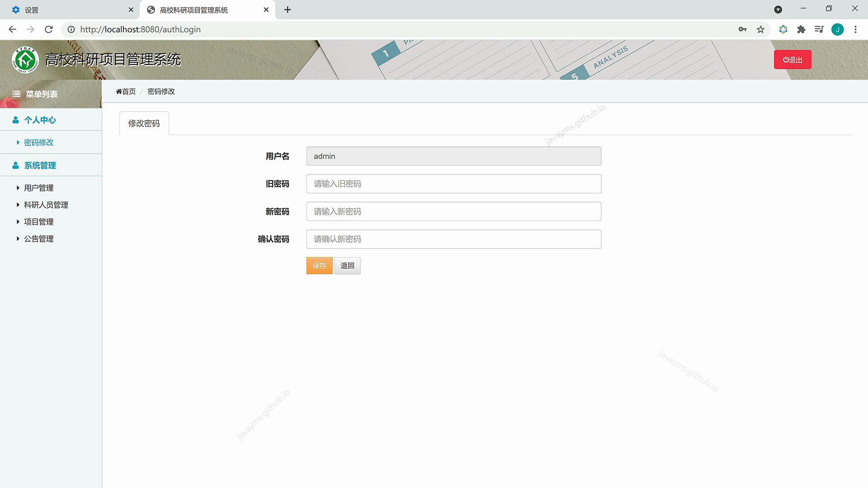
Task: Switch to the 设置 browser tab
Action: [x=32, y=9]
